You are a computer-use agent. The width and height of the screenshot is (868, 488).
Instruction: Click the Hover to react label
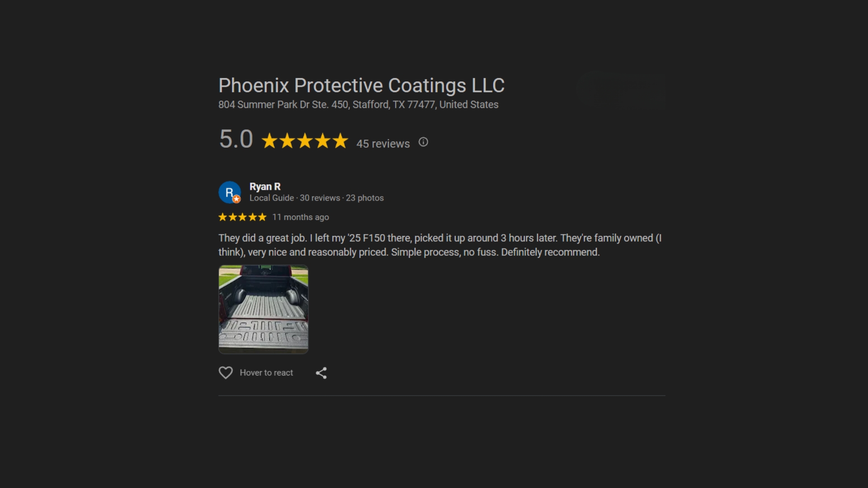[x=266, y=373]
